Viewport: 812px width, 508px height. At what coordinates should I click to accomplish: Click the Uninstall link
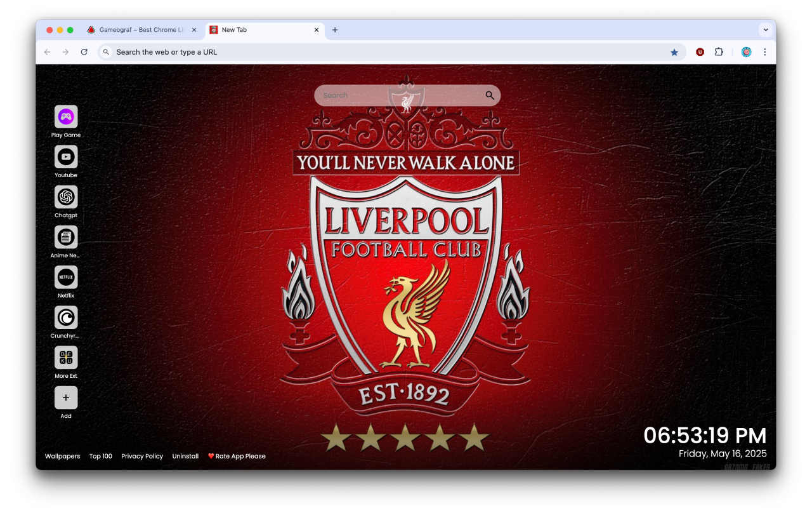(x=185, y=456)
